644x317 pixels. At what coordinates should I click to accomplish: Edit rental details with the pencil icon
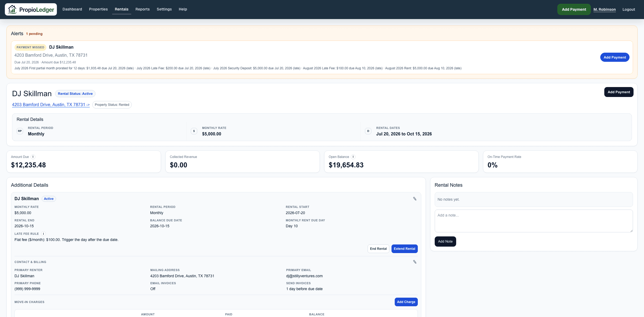[x=415, y=199]
